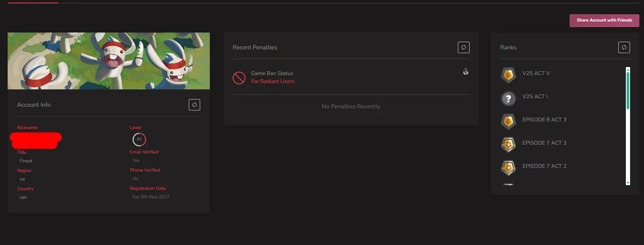Refresh the Recent Penalties panel
This screenshot has width=644, height=245.
point(463,48)
